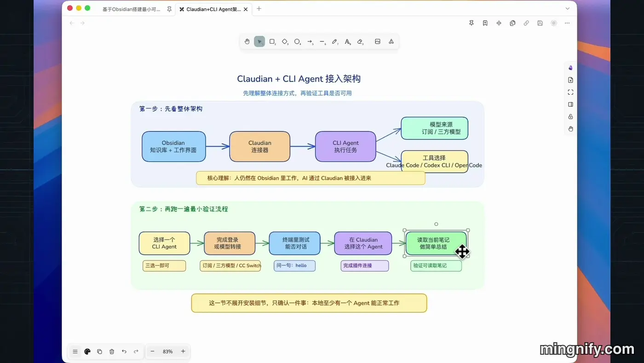Open a new tab with the plus button
644x363 pixels.
click(259, 9)
